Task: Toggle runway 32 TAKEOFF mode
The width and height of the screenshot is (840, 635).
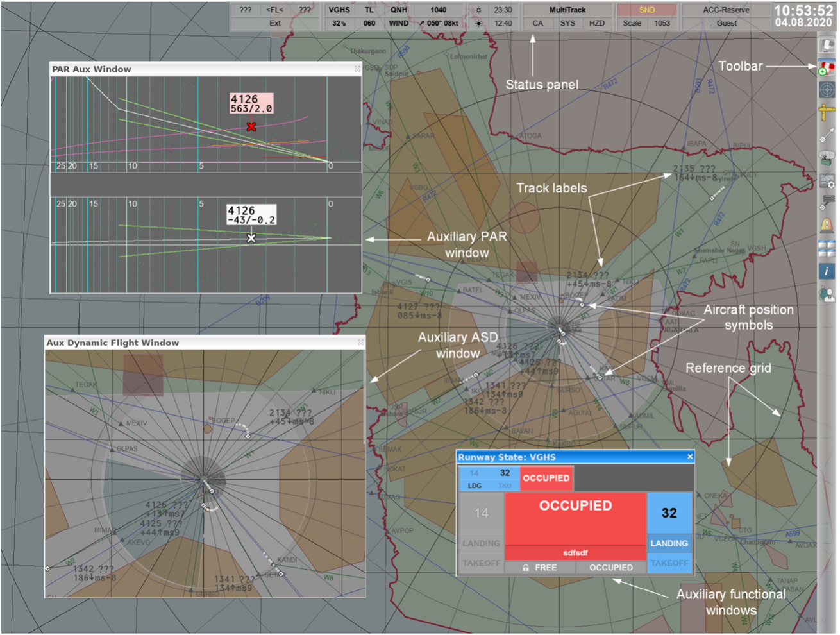Action: click(669, 563)
